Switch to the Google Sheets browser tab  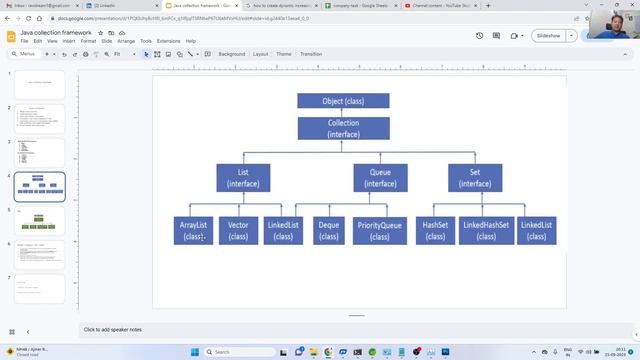pyautogui.click(x=361, y=6)
